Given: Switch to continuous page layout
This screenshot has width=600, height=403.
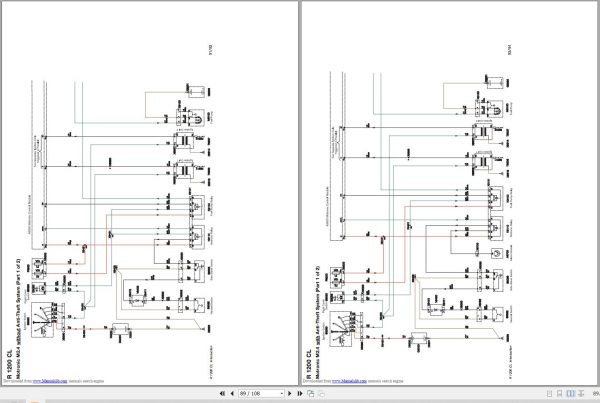Looking at the screenshot, I should point(559,393).
